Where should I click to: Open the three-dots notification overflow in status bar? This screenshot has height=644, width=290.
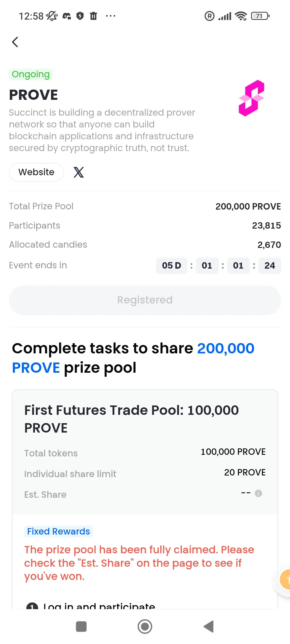tap(111, 16)
